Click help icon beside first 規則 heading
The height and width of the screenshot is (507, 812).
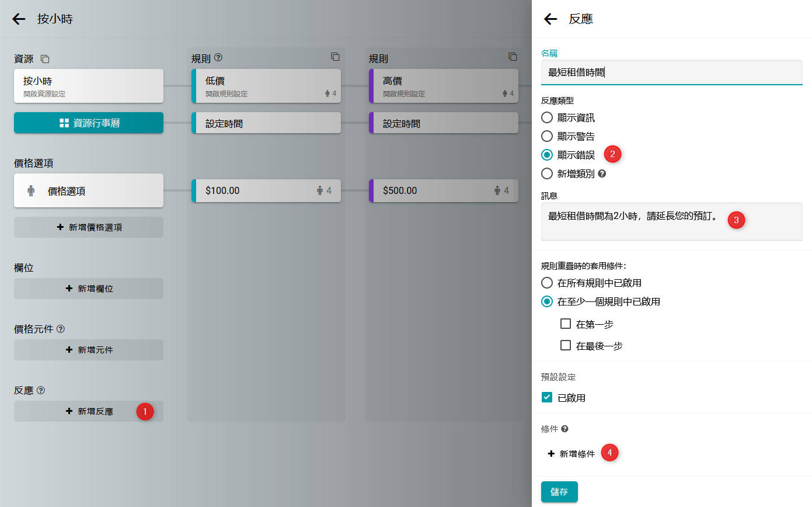(x=218, y=58)
